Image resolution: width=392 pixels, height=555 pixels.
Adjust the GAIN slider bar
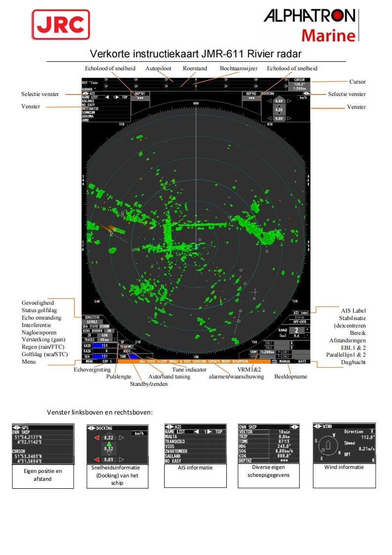[105, 345]
